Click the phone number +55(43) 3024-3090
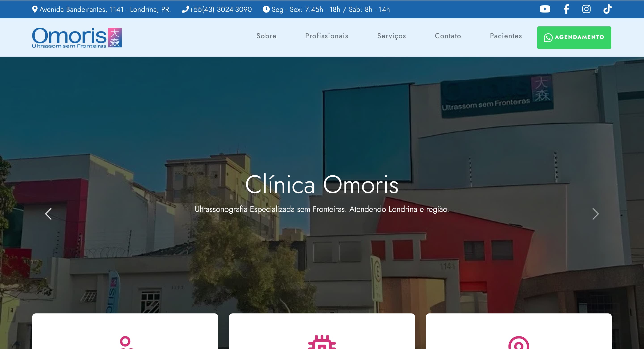 [x=220, y=9]
